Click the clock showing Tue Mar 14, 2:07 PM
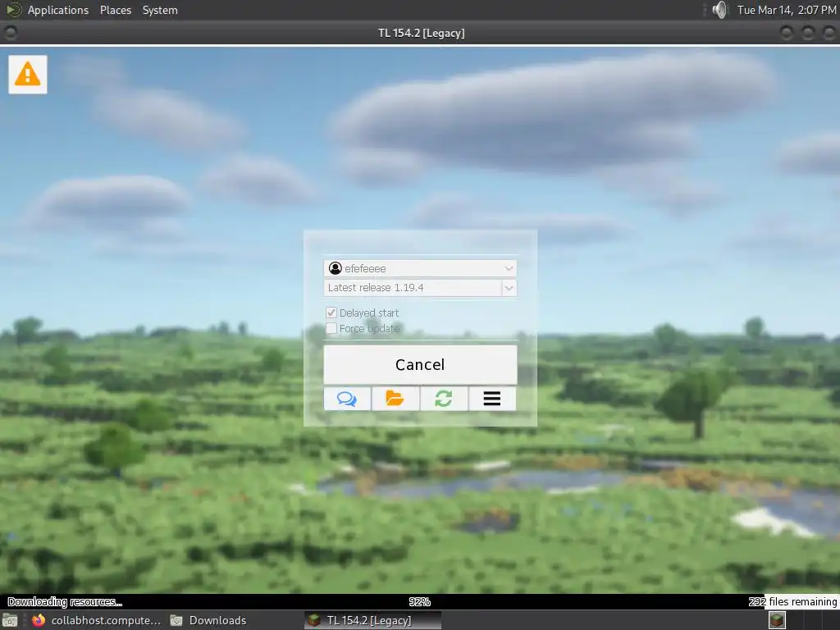The height and width of the screenshot is (630, 840). [x=787, y=10]
